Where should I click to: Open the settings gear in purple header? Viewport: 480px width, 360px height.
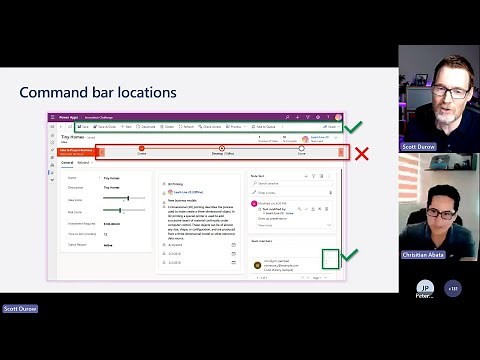pyautogui.click(x=318, y=117)
